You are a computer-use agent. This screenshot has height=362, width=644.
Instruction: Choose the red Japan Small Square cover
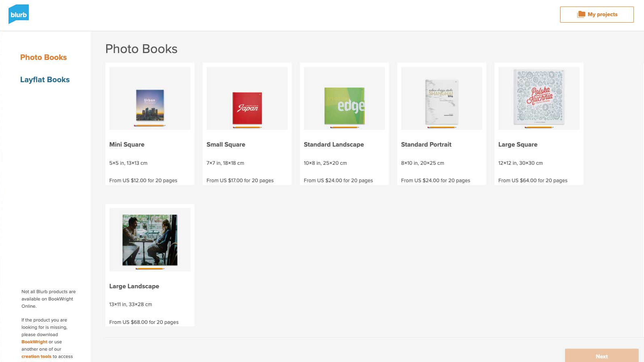[247, 108]
